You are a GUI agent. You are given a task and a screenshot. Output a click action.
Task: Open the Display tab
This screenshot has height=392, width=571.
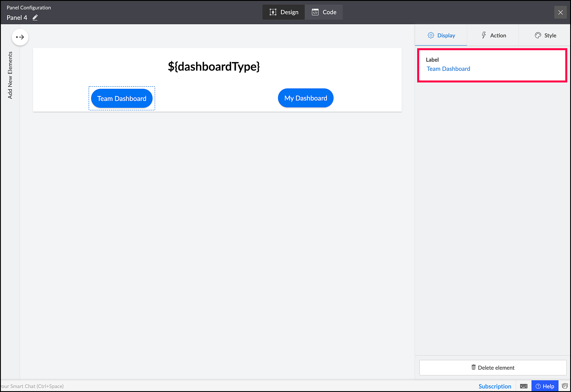point(441,35)
